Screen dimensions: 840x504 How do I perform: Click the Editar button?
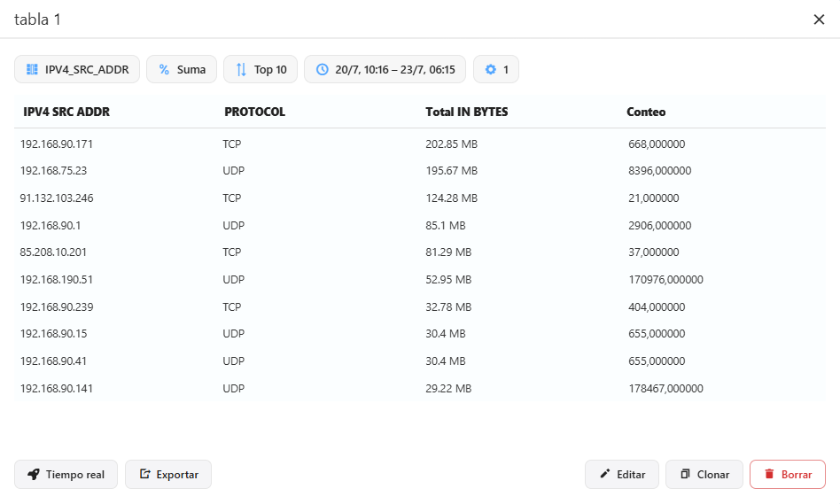[x=622, y=474]
